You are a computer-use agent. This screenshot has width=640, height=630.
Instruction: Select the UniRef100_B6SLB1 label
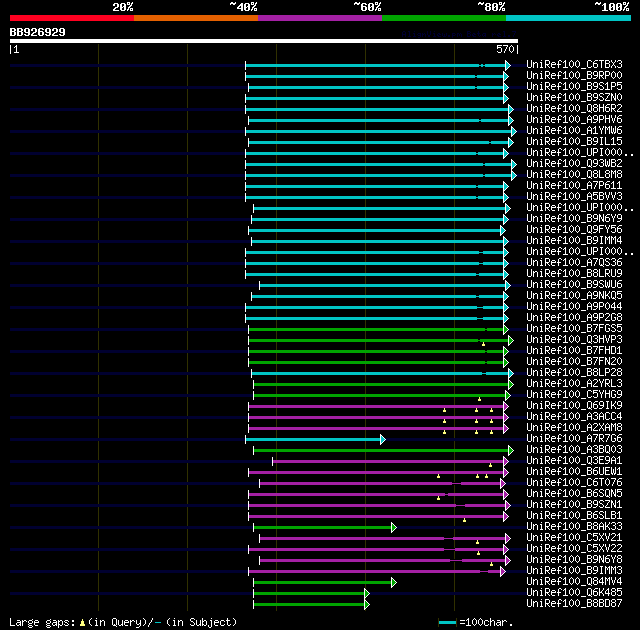click(574, 516)
